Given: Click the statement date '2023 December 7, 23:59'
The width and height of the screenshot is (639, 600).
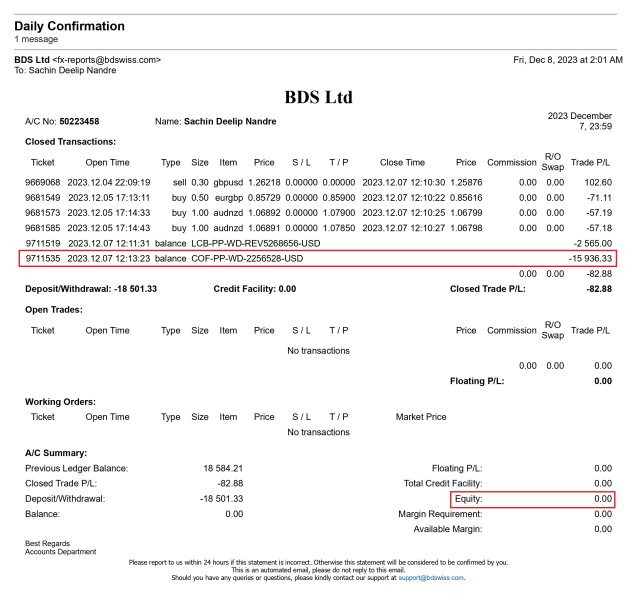Looking at the screenshot, I should (x=580, y=121).
